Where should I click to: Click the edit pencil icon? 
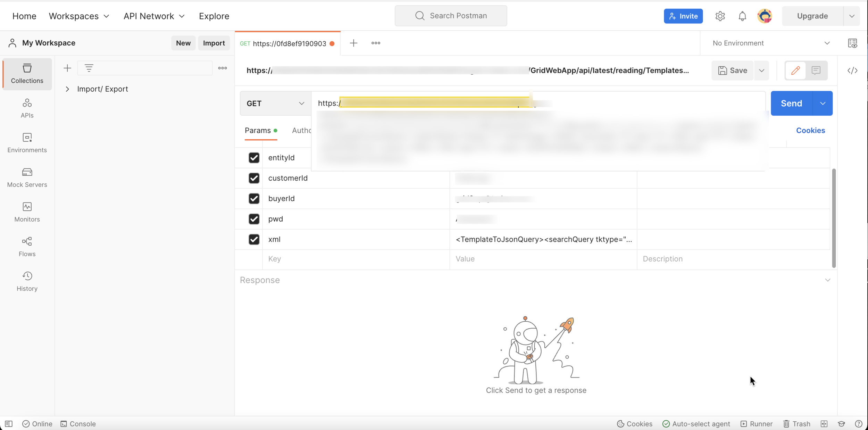pos(795,71)
